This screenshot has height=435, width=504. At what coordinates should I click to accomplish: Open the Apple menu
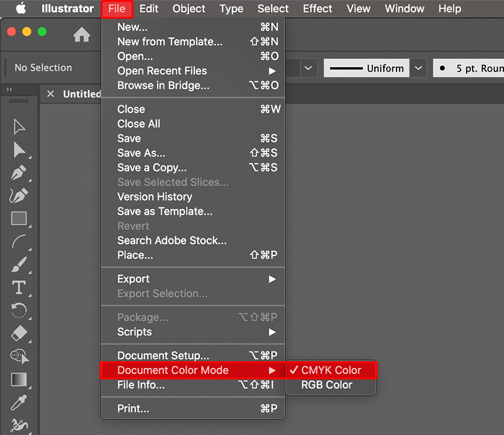coord(21,8)
